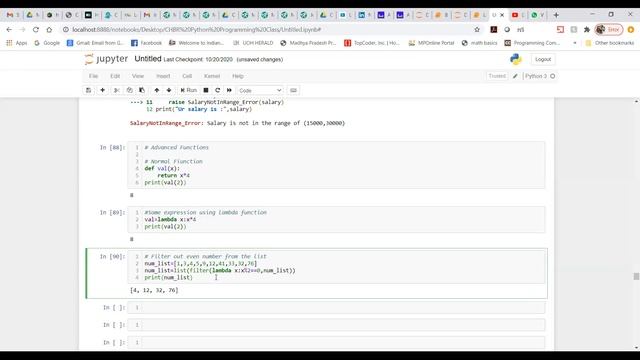Toggle the Trusted notebook indicator
Screen dimensions: 640x360
coord(497,76)
